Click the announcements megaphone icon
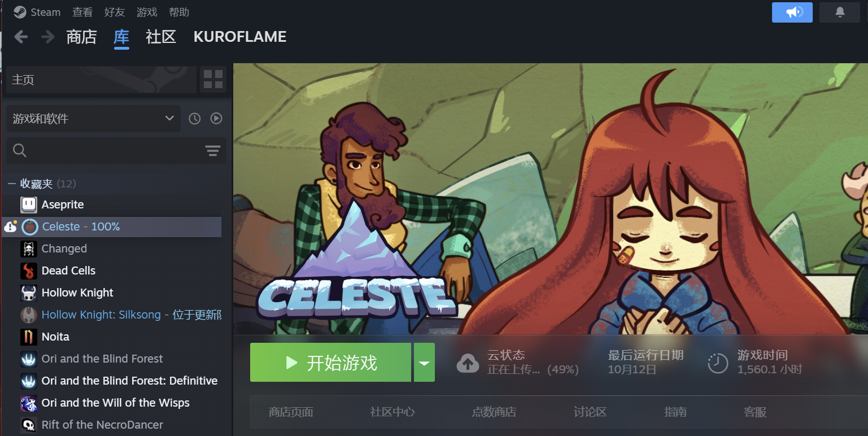The width and height of the screenshot is (868, 436). tap(792, 12)
